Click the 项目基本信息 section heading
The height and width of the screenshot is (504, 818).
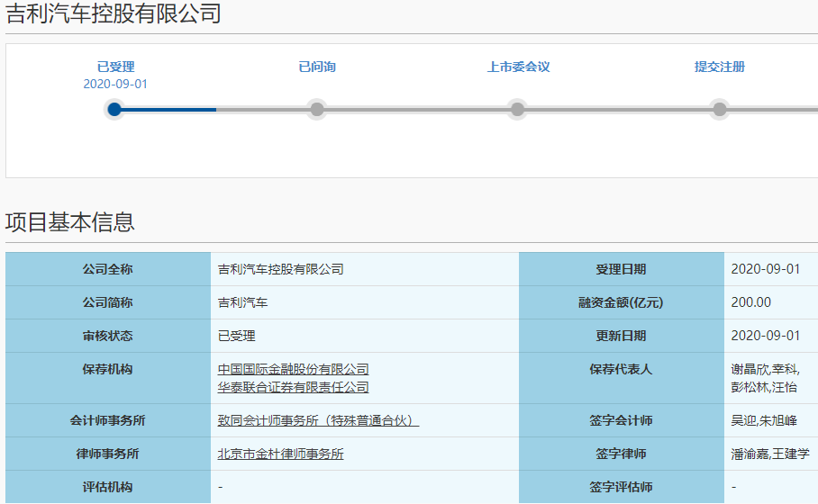[70, 221]
